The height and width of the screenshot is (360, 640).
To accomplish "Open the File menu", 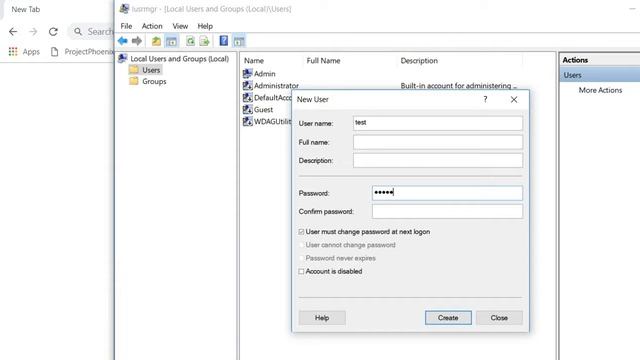I will coord(126,26).
